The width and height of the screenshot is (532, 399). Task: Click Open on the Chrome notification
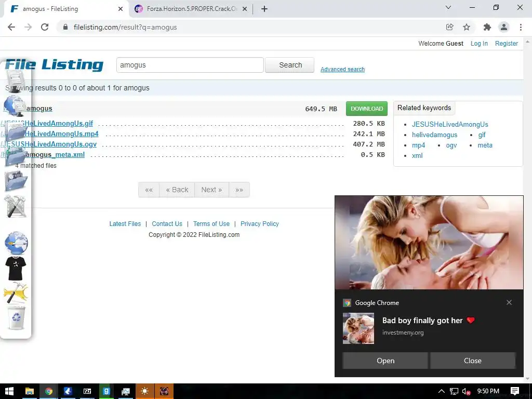point(385,361)
